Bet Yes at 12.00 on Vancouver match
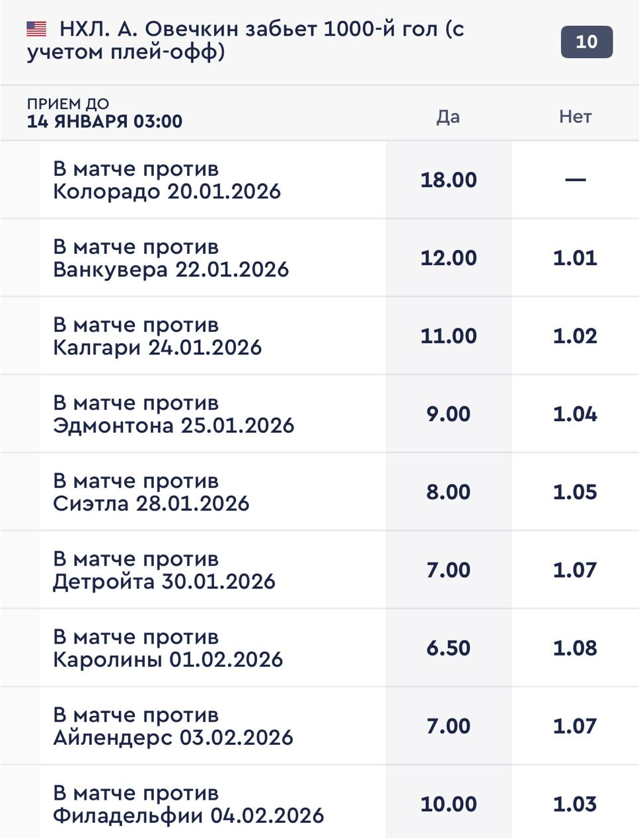The width and height of the screenshot is (639, 840). (449, 258)
